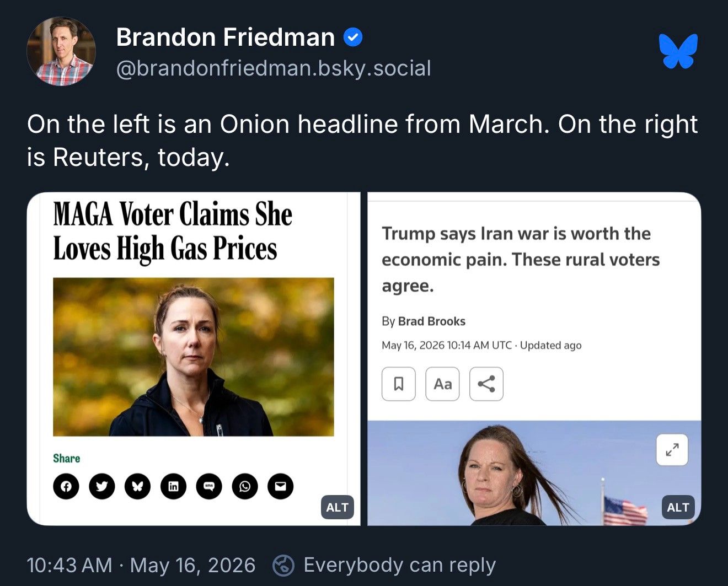This screenshot has height=586, width=728.
Task: Share Onion article via WhatsApp icon
Action: [x=245, y=486]
